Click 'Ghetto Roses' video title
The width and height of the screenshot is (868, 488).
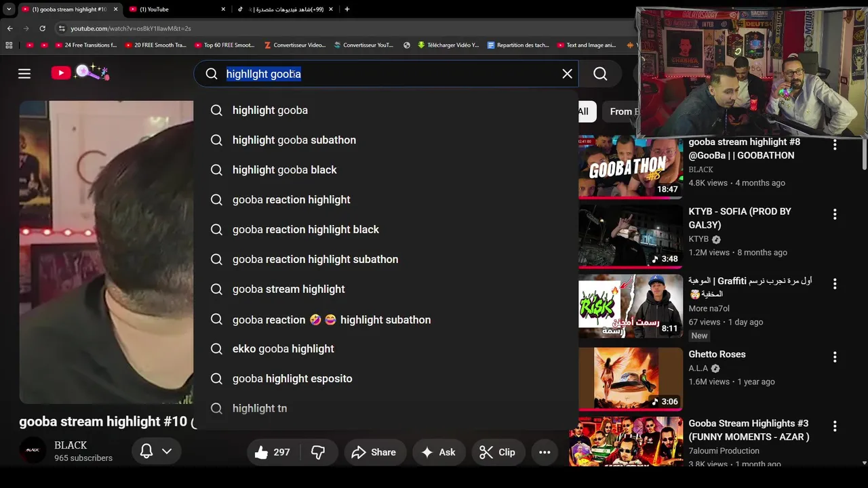(x=717, y=354)
